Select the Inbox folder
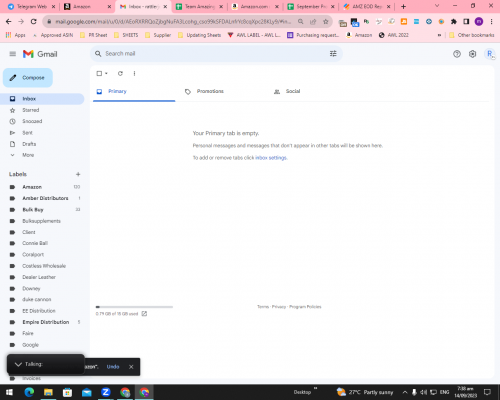The height and width of the screenshot is (400, 500). (x=42, y=99)
